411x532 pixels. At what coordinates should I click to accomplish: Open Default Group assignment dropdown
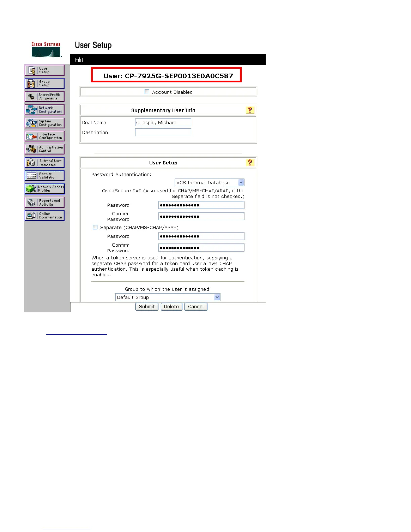168,297
